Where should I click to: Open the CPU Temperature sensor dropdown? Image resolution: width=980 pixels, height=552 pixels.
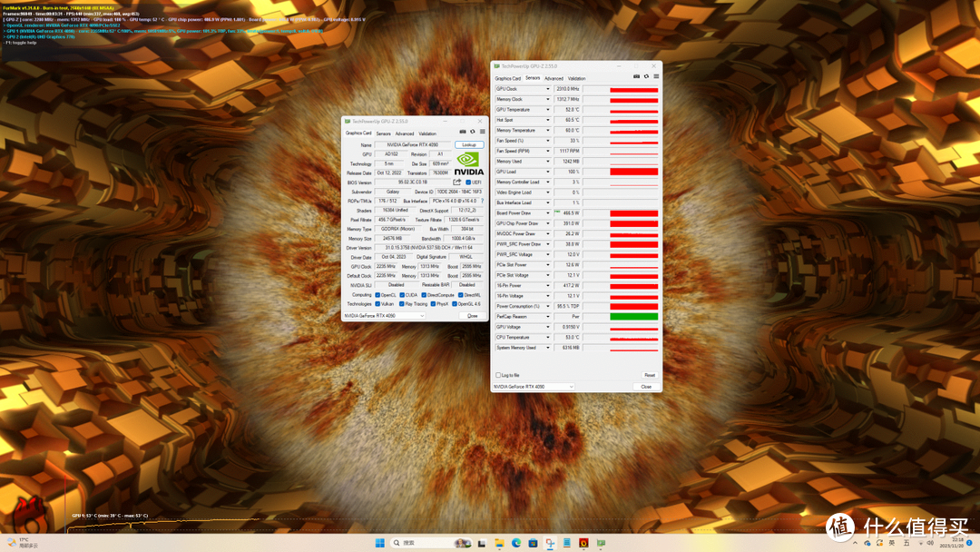548,338
